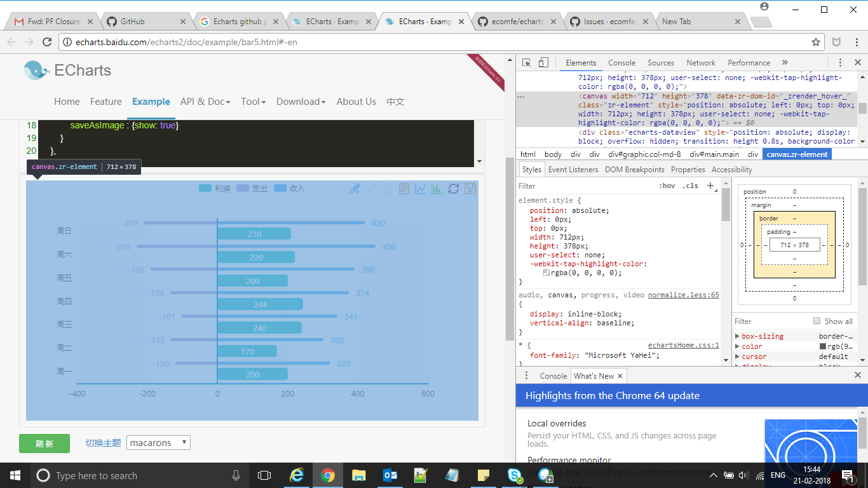Switch the chart to bar chart type
The image size is (868, 488).
436,189
